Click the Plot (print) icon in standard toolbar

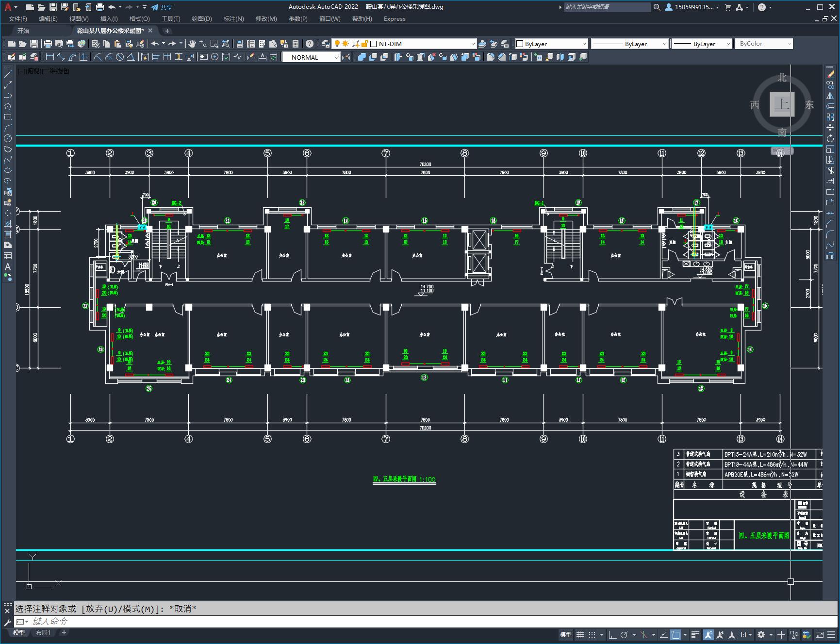pos(48,44)
